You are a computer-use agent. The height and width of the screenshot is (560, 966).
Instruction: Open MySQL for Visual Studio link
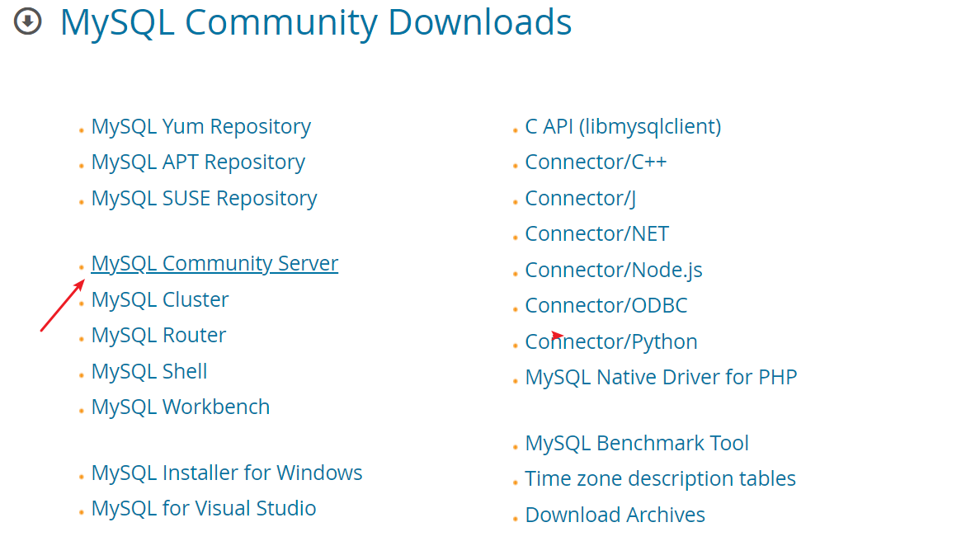(x=203, y=509)
